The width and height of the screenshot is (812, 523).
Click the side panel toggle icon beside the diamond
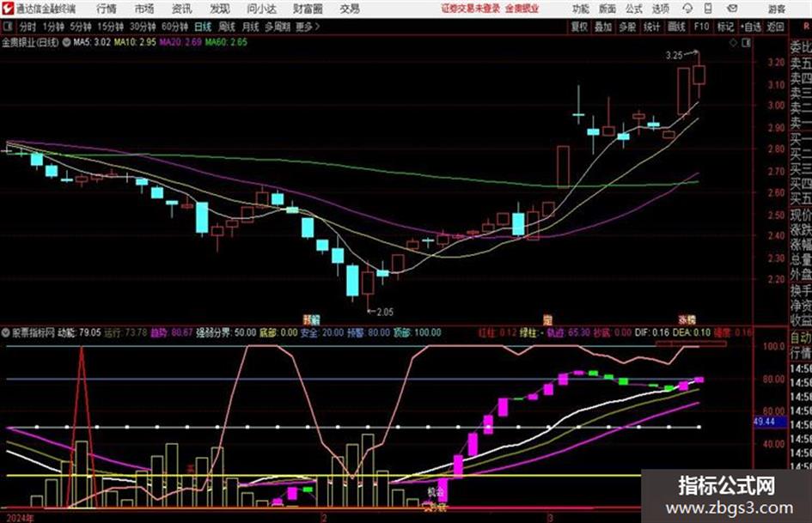[x=746, y=43]
